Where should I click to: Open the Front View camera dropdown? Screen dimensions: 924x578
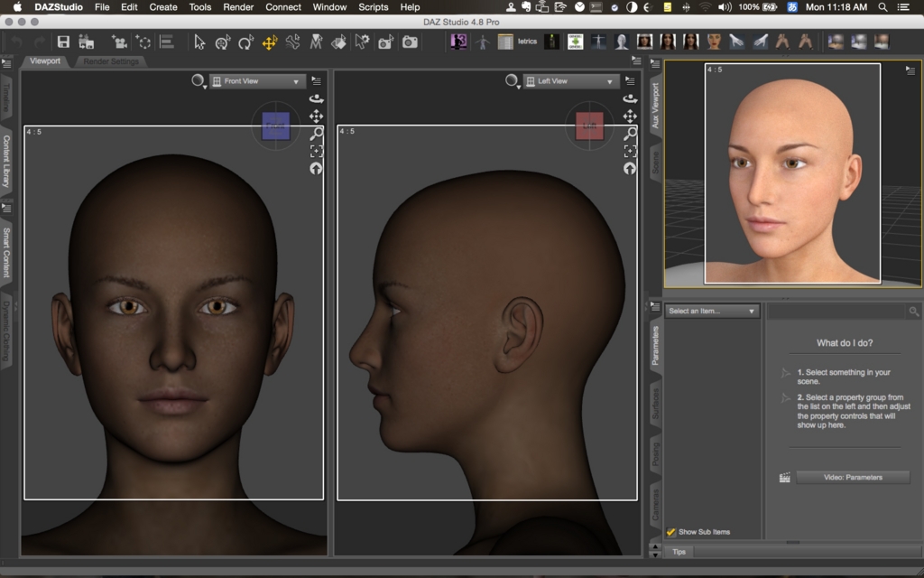pyautogui.click(x=257, y=80)
